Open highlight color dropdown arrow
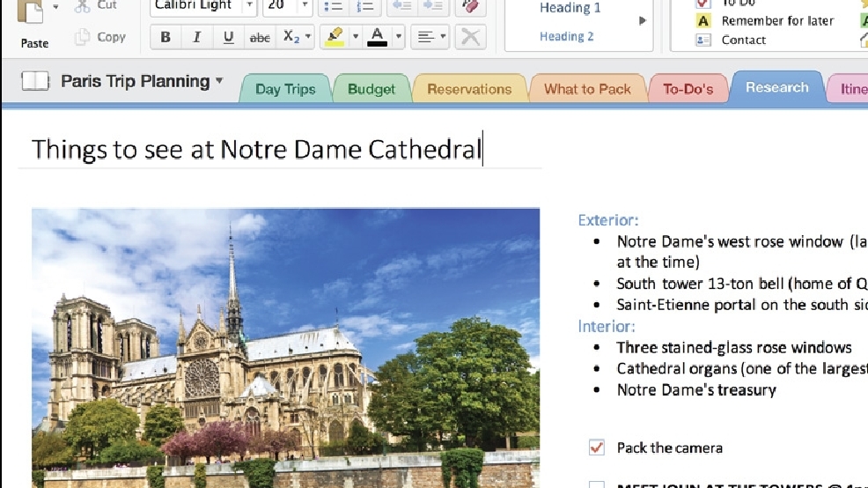Image resolution: width=868 pixels, height=488 pixels. point(356,37)
